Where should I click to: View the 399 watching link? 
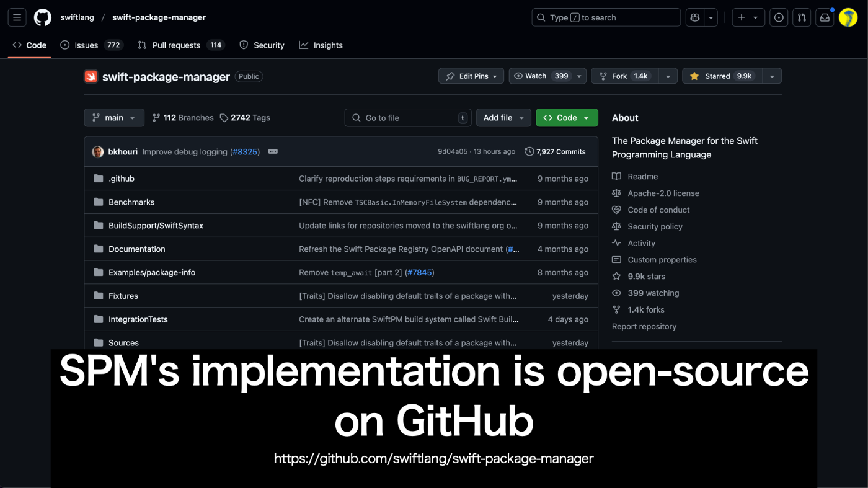[x=645, y=293]
